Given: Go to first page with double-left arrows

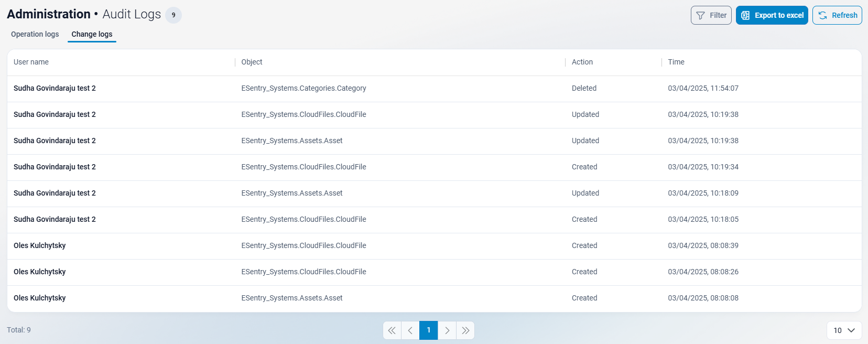Looking at the screenshot, I should (392, 330).
